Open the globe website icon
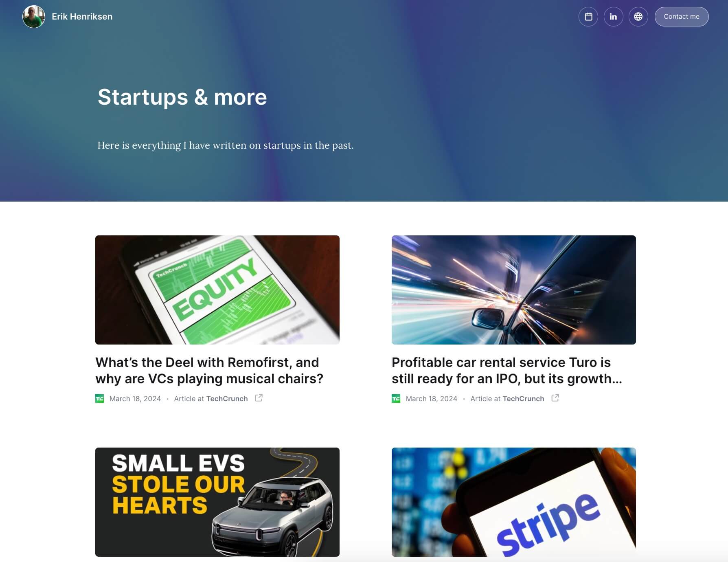This screenshot has width=728, height=562. (x=638, y=17)
